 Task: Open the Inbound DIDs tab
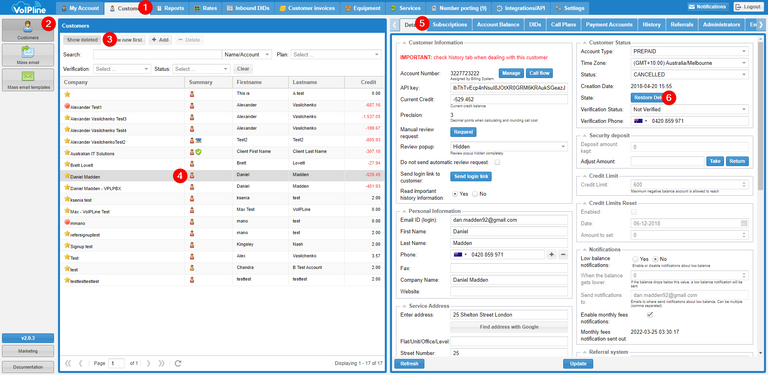pyautogui.click(x=248, y=8)
